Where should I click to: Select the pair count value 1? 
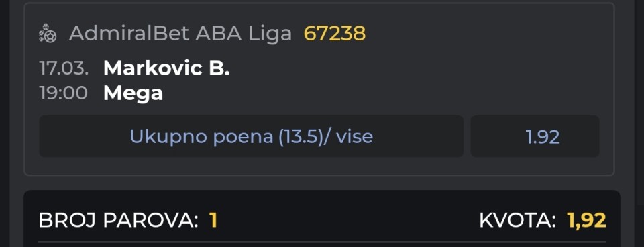213,221
